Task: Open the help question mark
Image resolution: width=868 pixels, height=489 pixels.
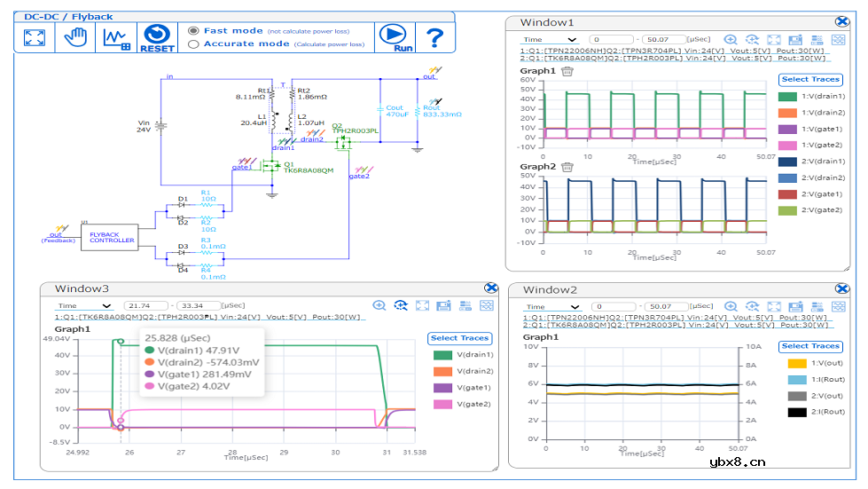Action: [x=434, y=37]
